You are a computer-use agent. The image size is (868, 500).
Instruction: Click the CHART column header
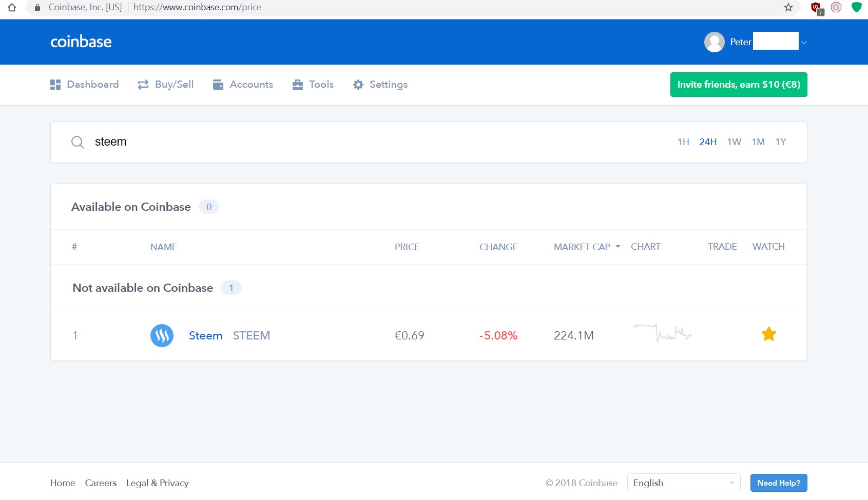pos(646,247)
